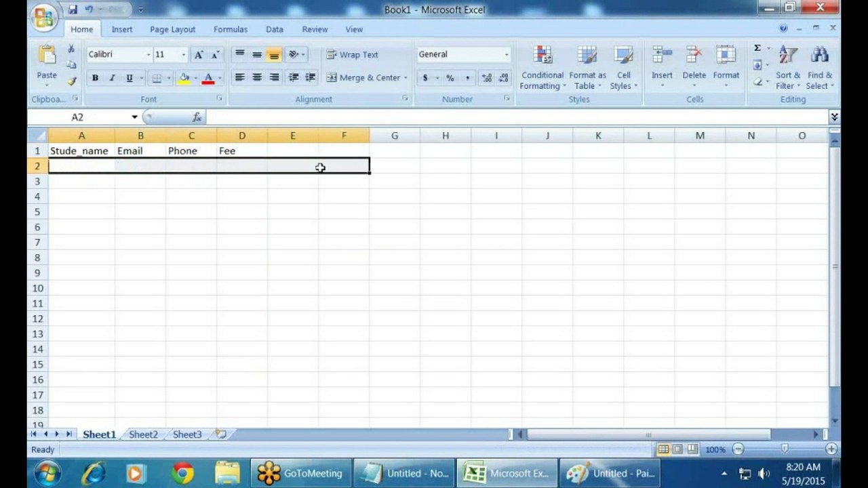Expand Merge & Center options arrow
868x488 pixels.
coord(406,78)
